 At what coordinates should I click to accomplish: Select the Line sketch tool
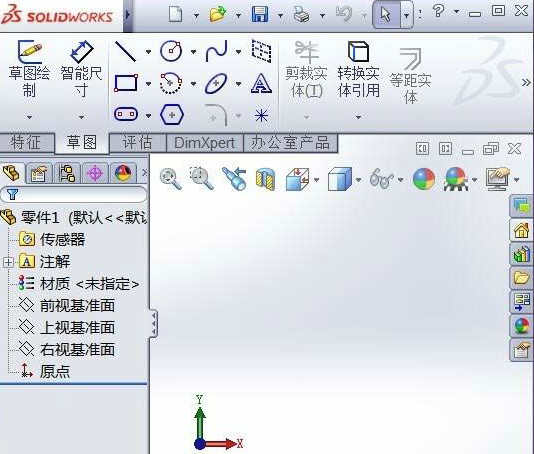point(126,52)
